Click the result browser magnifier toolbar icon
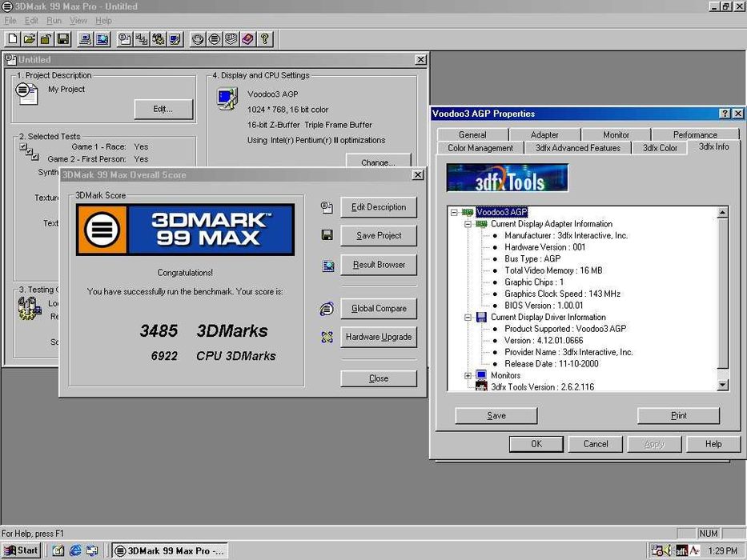The width and height of the screenshot is (747, 560). point(102,39)
